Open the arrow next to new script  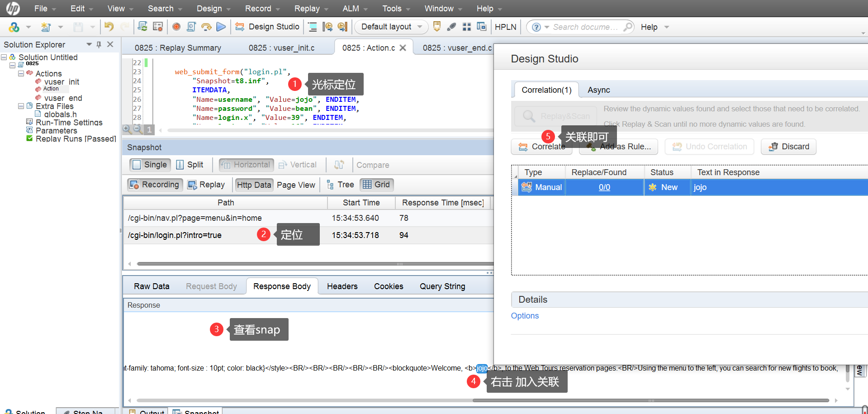(60, 27)
